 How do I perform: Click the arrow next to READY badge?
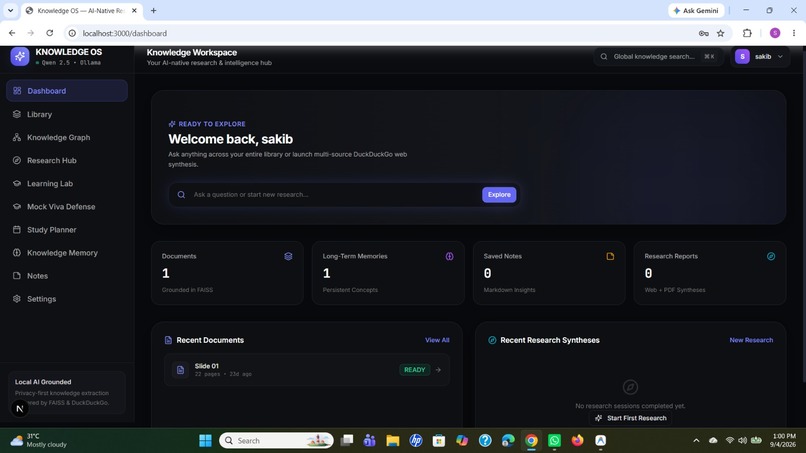pos(438,370)
